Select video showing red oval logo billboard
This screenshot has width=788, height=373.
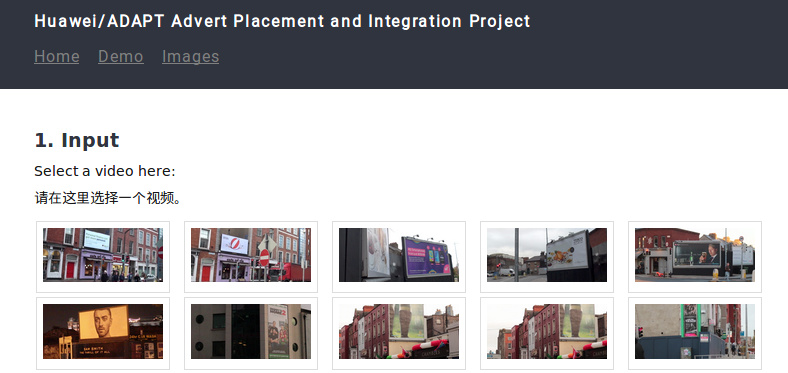[x=251, y=256]
